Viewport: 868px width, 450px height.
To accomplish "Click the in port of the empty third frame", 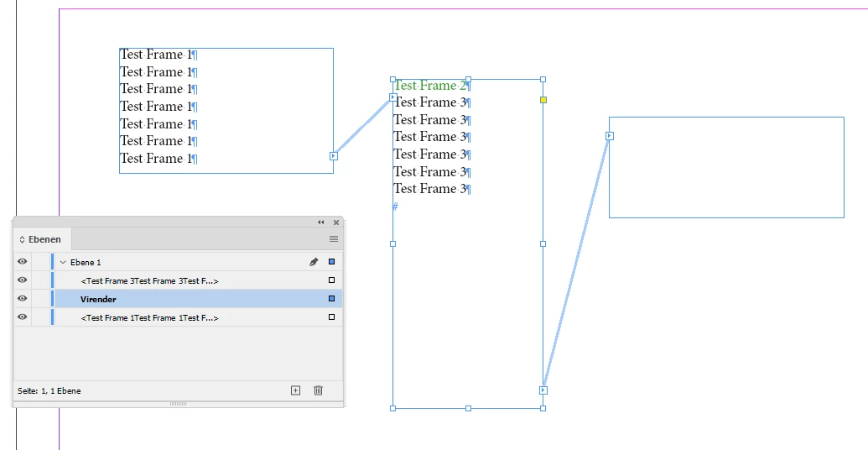I will tap(610, 136).
